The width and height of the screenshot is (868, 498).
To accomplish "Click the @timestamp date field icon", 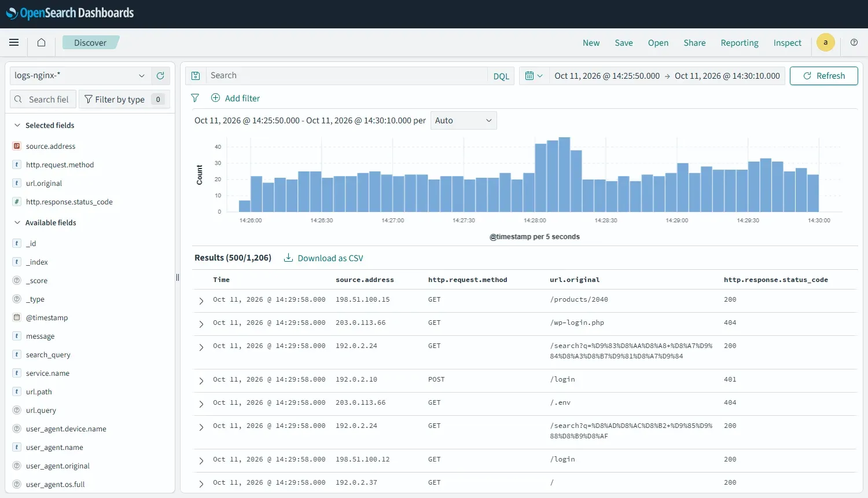I will click(x=17, y=317).
